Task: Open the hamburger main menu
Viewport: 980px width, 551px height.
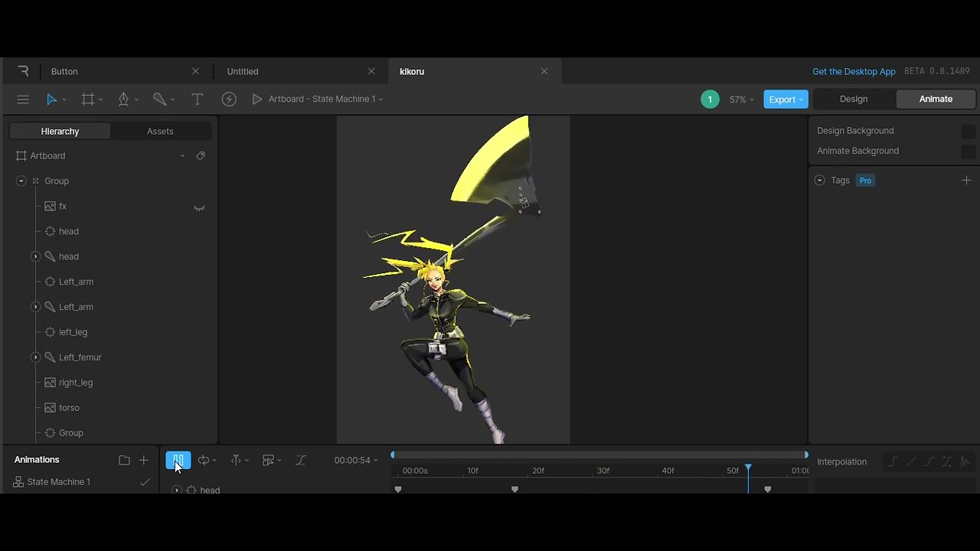Action: (x=23, y=99)
